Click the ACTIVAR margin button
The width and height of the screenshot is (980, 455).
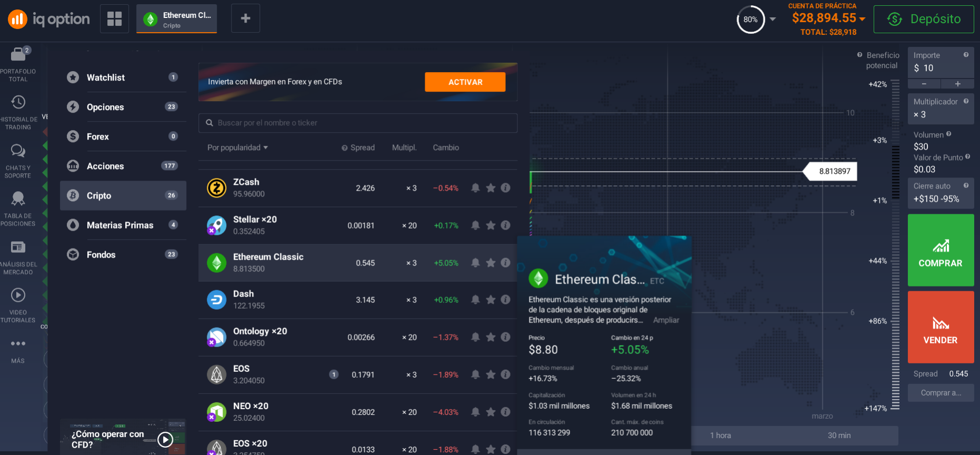pyautogui.click(x=465, y=82)
